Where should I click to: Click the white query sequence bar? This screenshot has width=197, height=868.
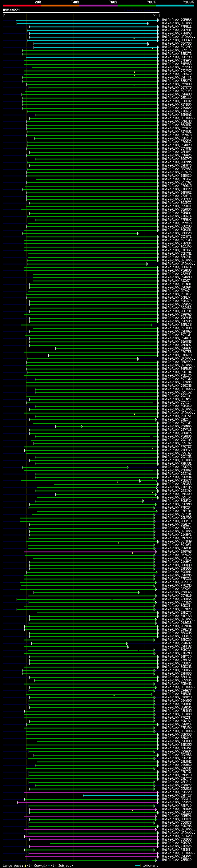81,13
